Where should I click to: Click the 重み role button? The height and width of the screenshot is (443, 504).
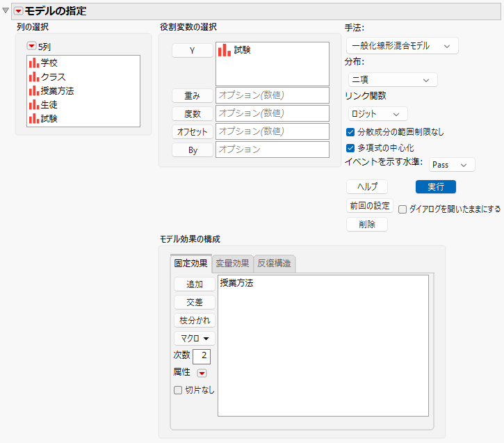click(x=192, y=95)
